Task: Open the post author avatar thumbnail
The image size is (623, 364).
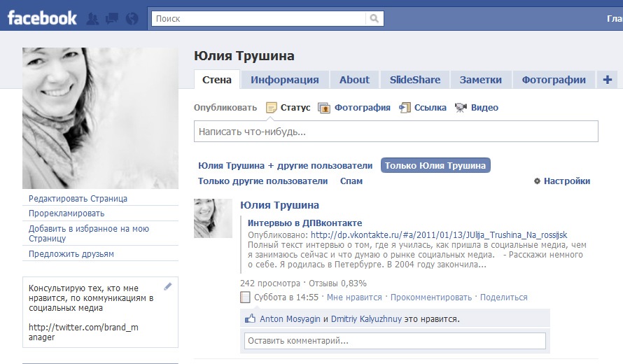Action: (213, 218)
